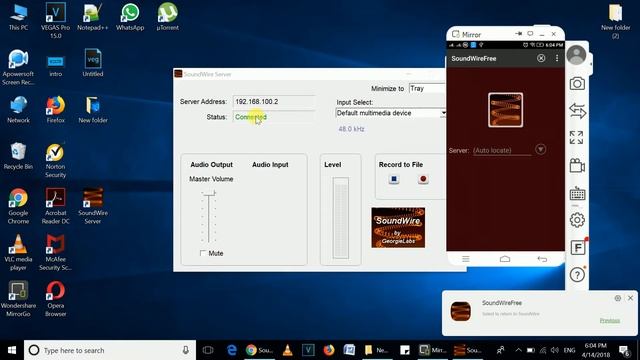Click the taskbar search box

(110, 350)
